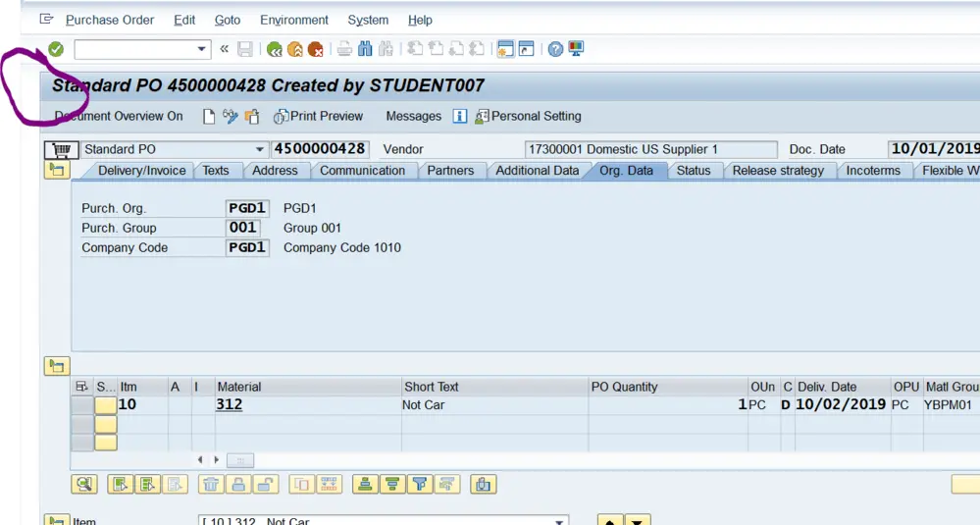The height and width of the screenshot is (525, 980).
Task: Click the Generate Shortcut icon
Action: tap(526, 49)
